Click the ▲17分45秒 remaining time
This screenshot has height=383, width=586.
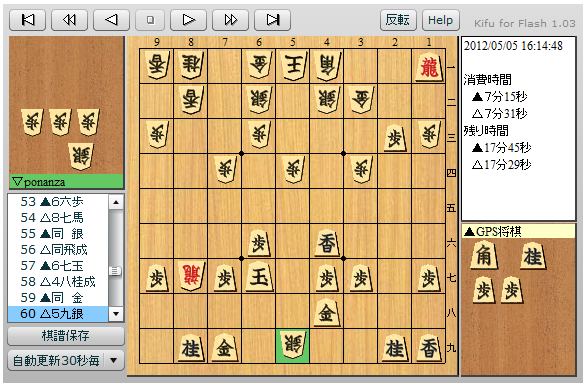502,148
